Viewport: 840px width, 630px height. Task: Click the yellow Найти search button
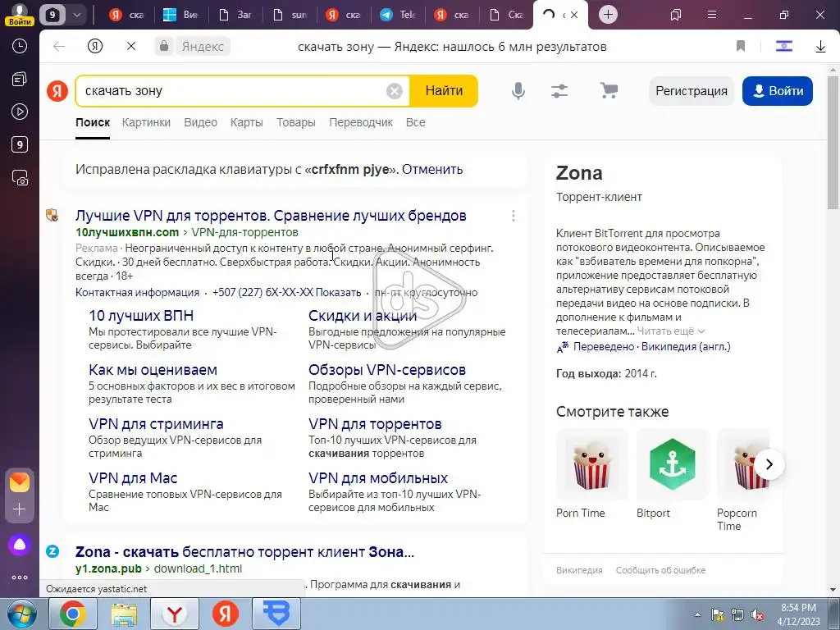[x=444, y=91]
